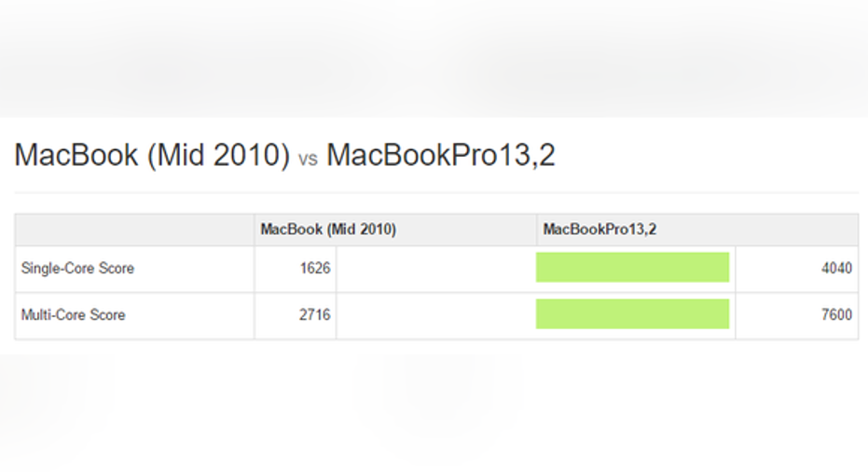The image size is (868, 472).
Task: Click the blank top-left table header cell
Action: tap(134, 229)
